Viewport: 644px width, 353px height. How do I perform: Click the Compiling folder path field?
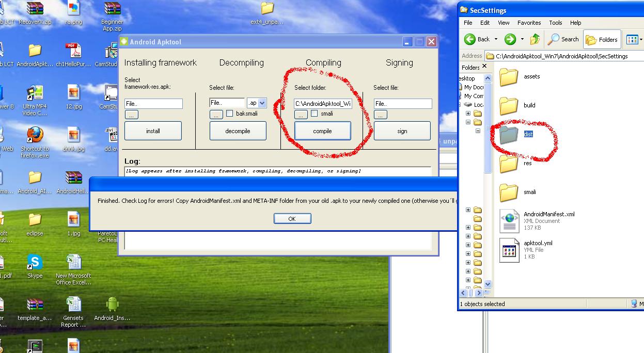323,104
